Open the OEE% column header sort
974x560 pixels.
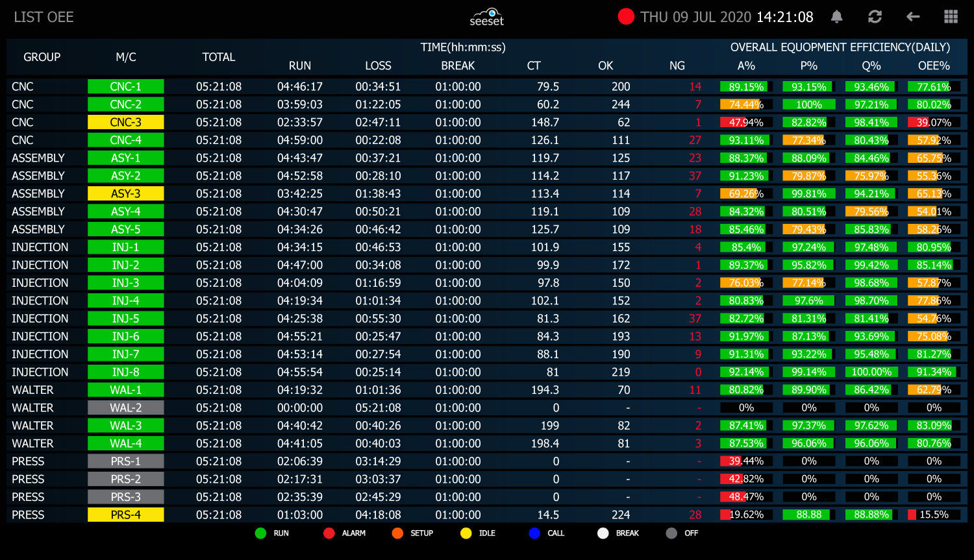(x=933, y=66)
